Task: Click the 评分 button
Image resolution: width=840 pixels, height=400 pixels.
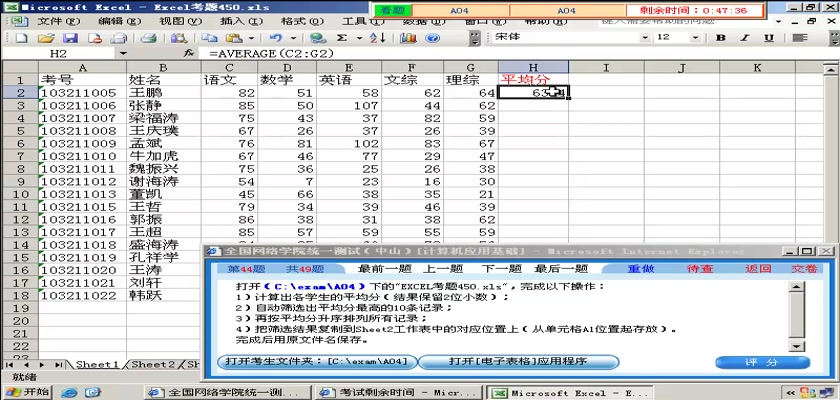Action: click(762, 363)
